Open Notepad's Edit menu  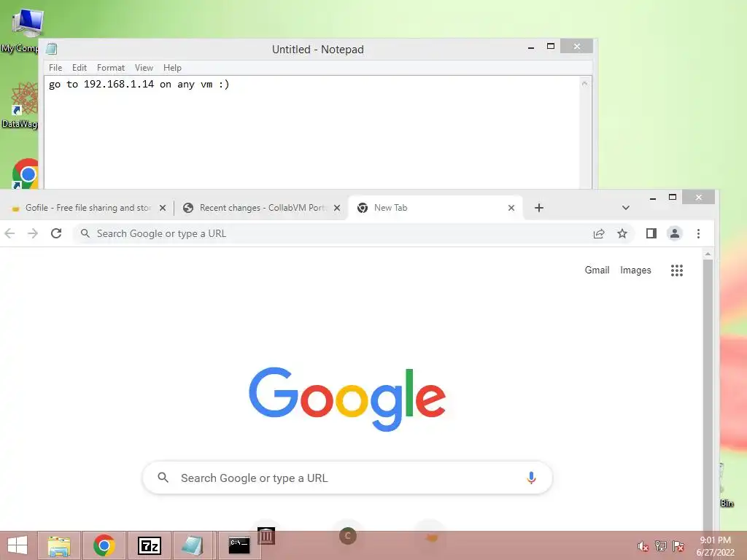tap(79, 68)
